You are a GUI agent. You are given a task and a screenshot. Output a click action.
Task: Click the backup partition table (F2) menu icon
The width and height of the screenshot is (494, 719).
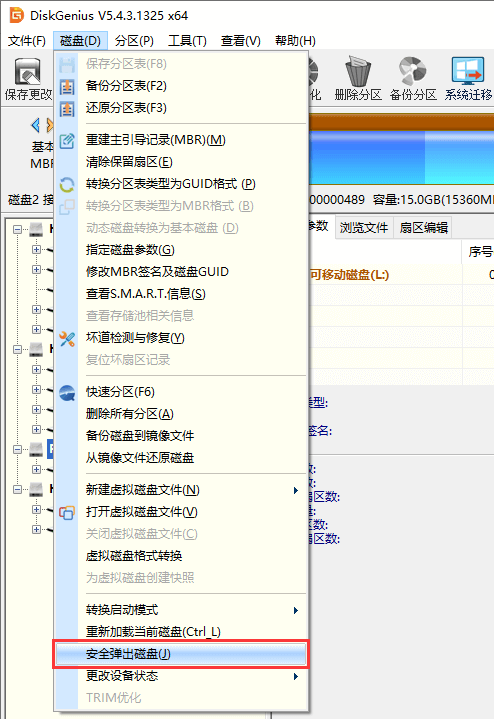click(x=67, y=86)
